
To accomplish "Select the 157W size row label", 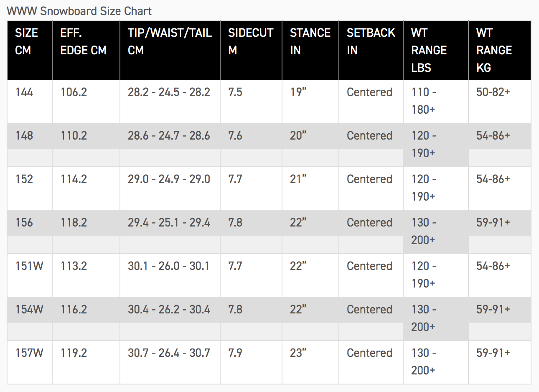I will tap(29, 353).
